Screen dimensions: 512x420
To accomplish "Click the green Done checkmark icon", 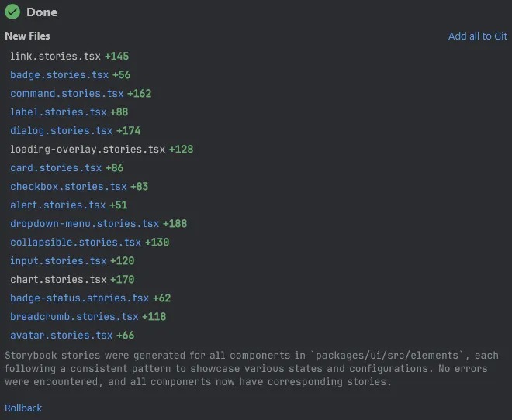I will click(12, 12).
